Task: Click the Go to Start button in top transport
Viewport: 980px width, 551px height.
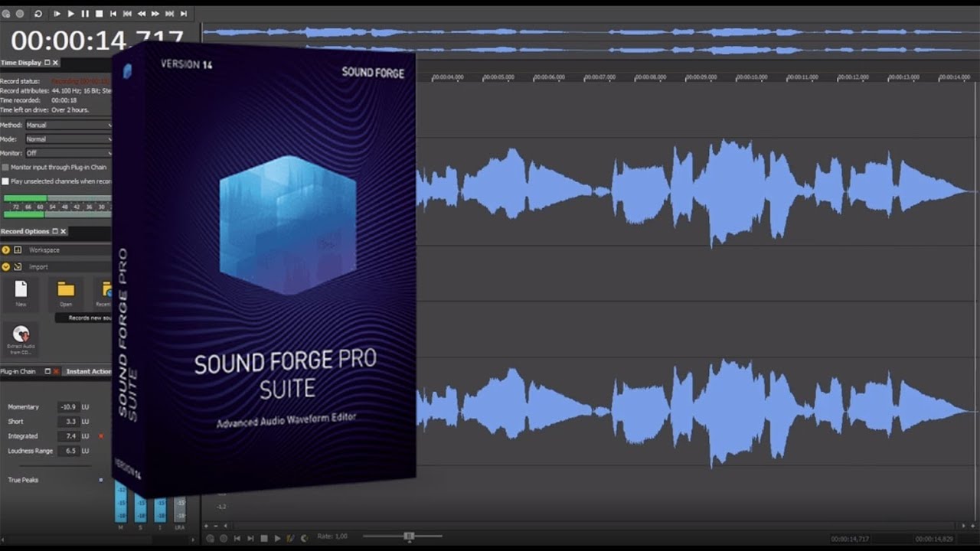Action: (x=113, y=14)
